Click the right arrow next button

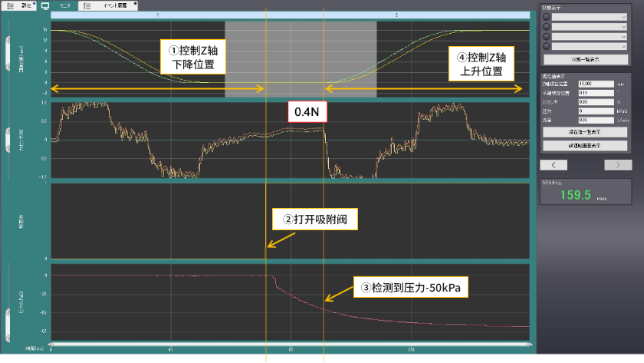click(x=617, y=164)
